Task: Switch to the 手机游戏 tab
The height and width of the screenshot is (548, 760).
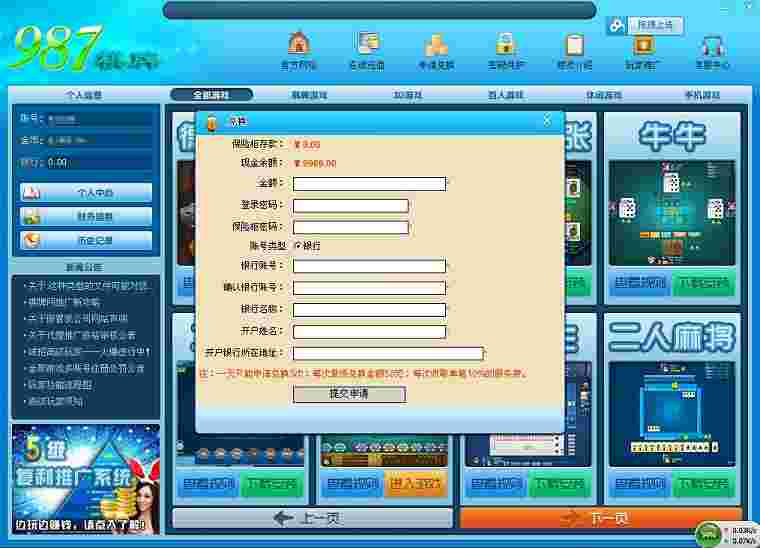Action: tap(701, 95)
